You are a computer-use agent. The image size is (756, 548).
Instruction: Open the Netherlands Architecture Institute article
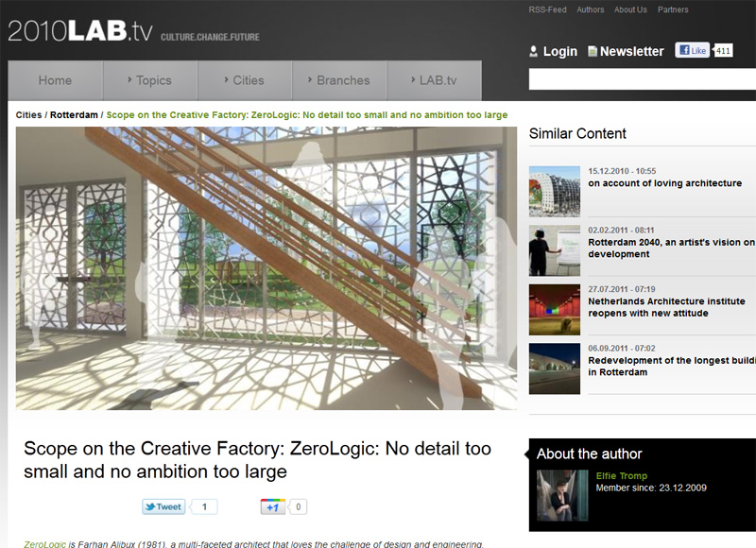click(x=666, y=307)
